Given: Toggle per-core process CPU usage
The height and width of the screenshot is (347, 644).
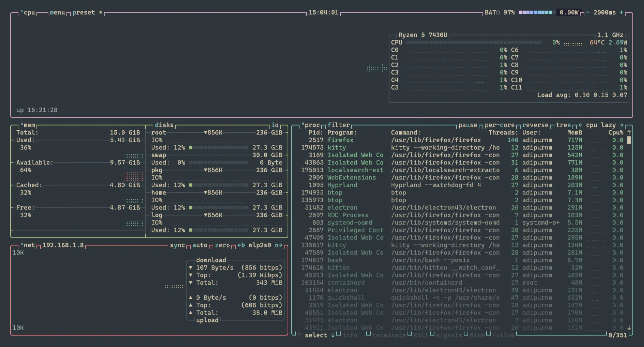Looking at the screenshot, I should [x=500, y=125].
